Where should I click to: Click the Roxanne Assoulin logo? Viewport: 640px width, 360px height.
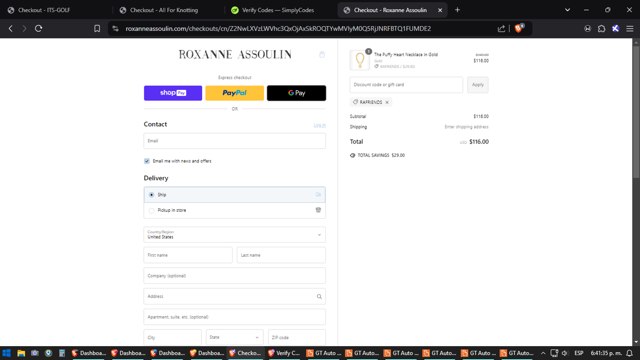pyautogui.click(x=235, y=54)
